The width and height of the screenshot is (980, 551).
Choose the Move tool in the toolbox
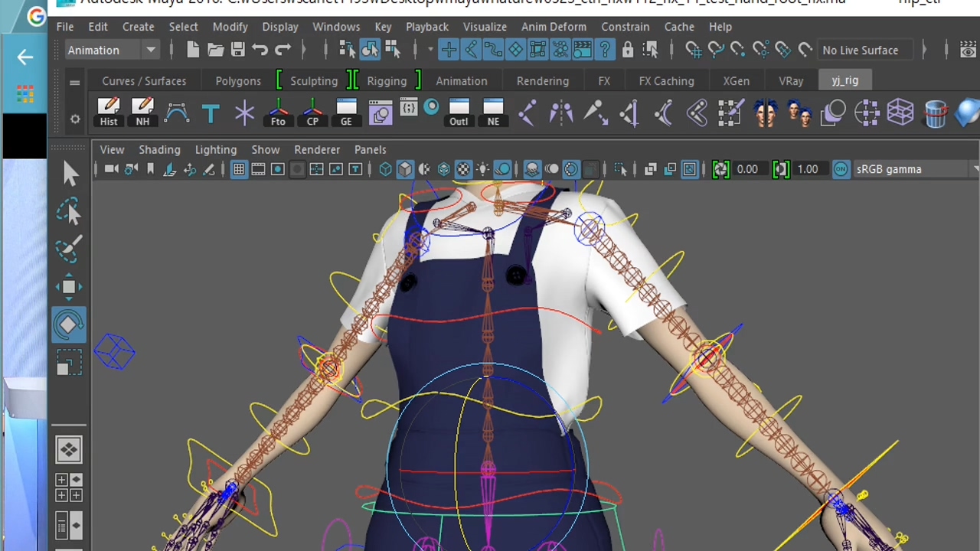click(x=69, y=287)
